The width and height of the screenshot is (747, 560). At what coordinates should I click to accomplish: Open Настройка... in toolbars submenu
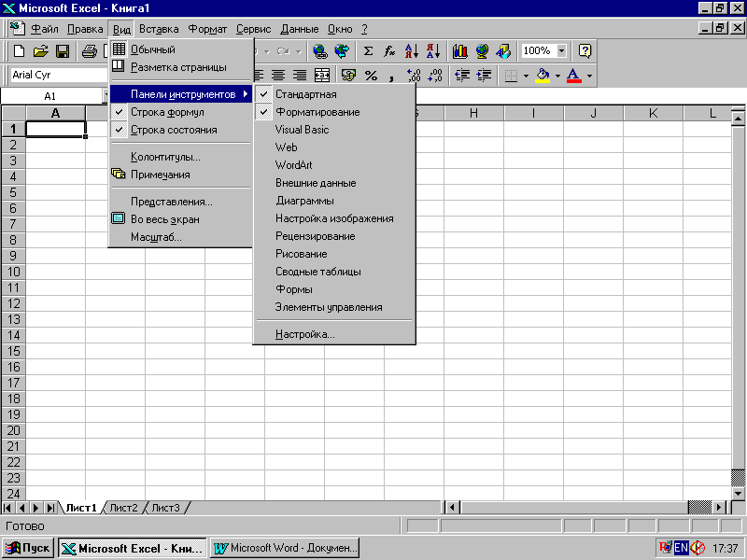[334, 334]
